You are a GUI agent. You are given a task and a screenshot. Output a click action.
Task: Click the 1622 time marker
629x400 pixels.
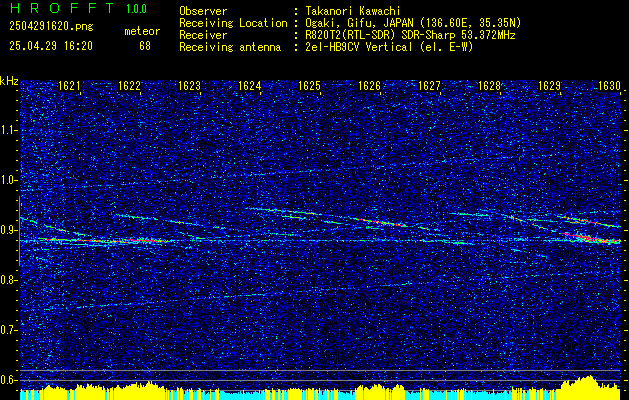pos(129,86)
